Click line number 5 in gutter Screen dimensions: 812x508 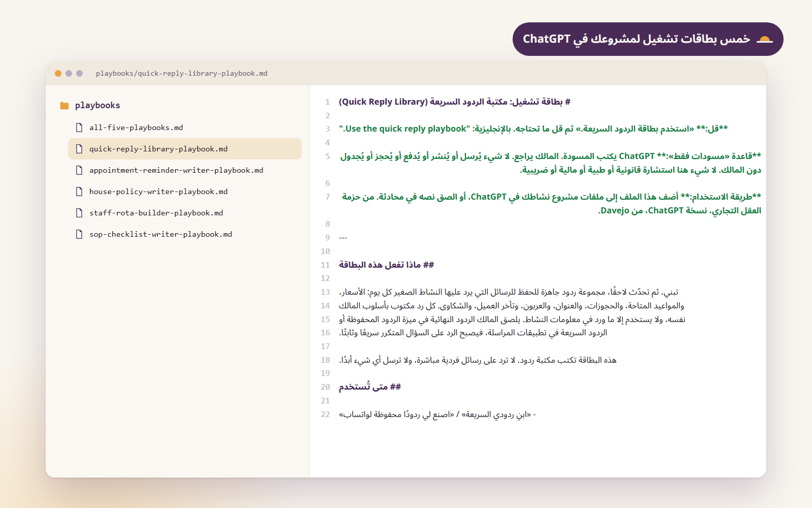tap(328, 156)
